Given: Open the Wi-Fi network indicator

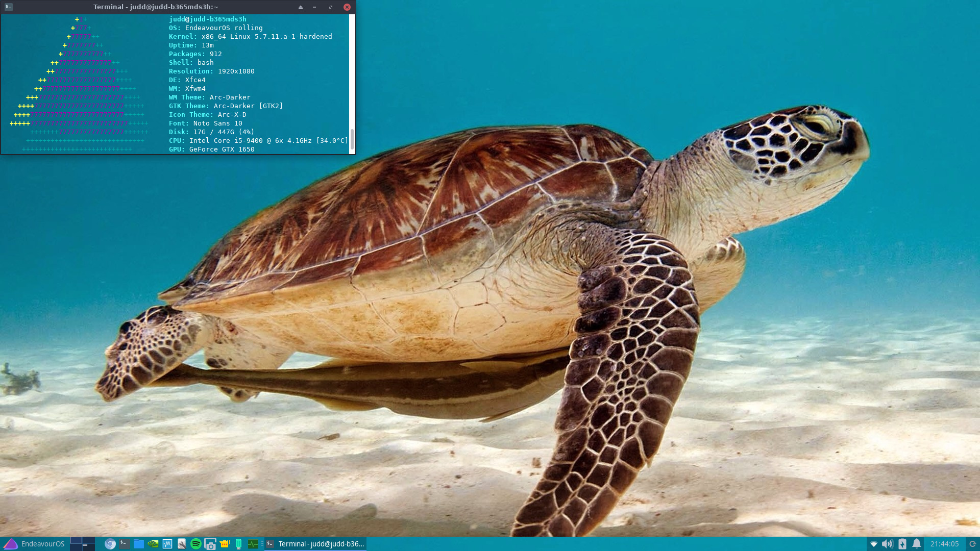Looking at the screenshot, I should 873,544.
